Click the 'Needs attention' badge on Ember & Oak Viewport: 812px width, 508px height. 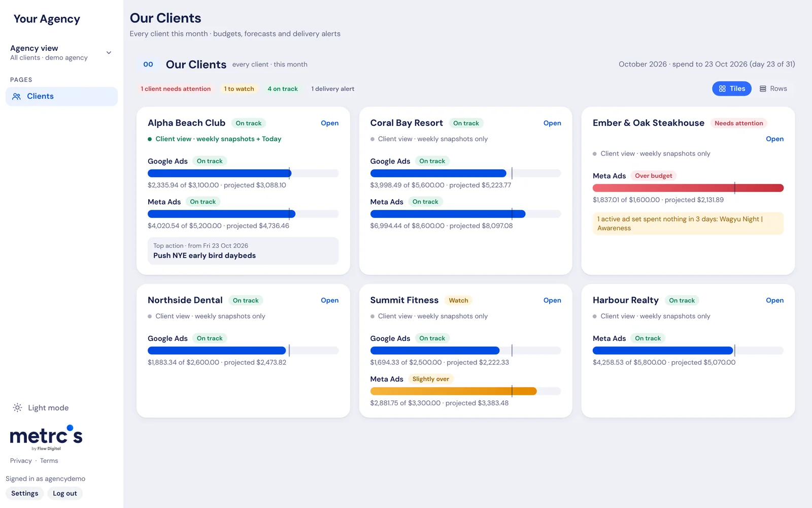click(738, 123)
